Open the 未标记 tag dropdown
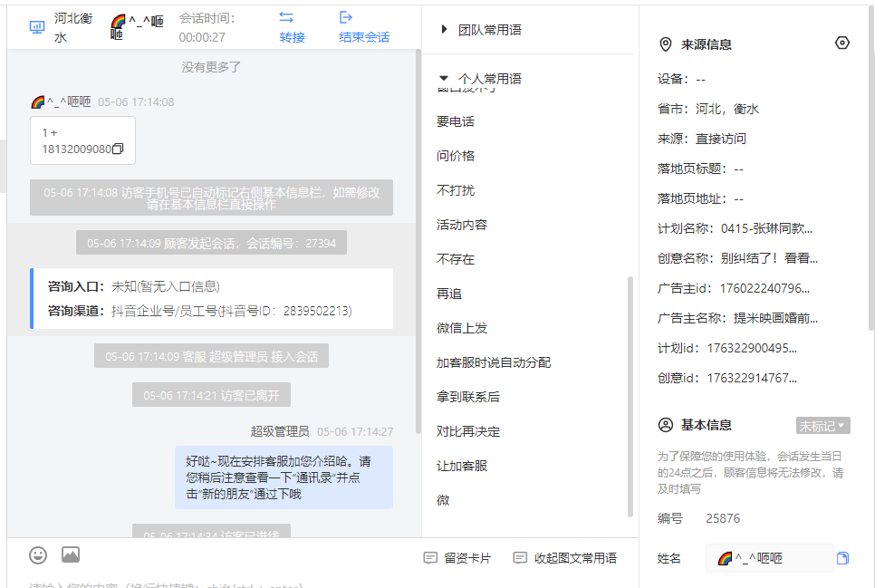The width and height of the screenshot is (875, 588). coord(823,426)
